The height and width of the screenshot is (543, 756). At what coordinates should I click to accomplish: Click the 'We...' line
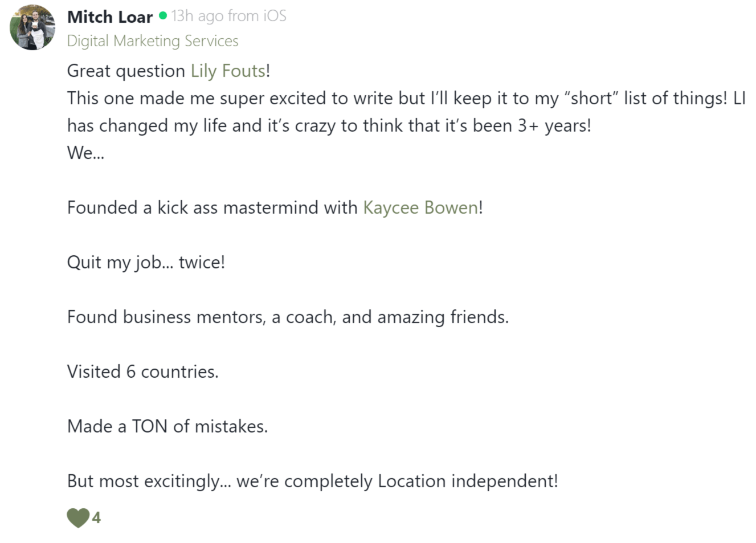click(x=86, y=153)
